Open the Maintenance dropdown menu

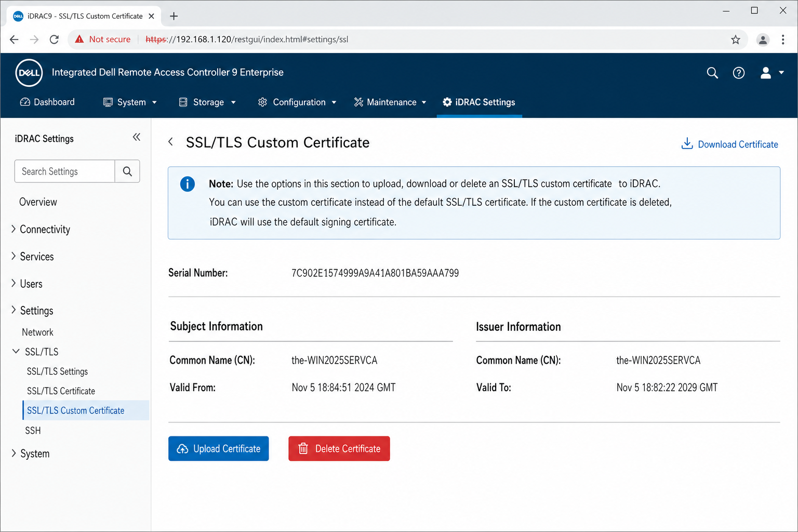pos(390,102)
